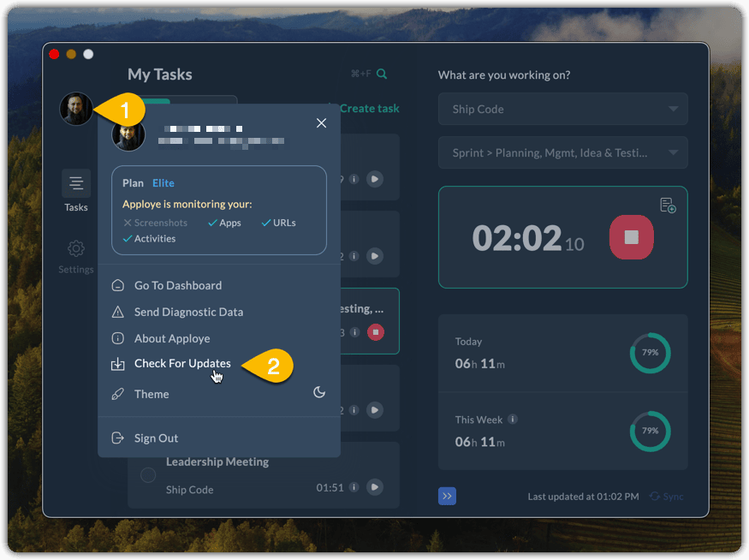Image resolution: width=749 pixels, height=560 pixels.
Task: Click the search magnifier icon
Action: point(382,74)
